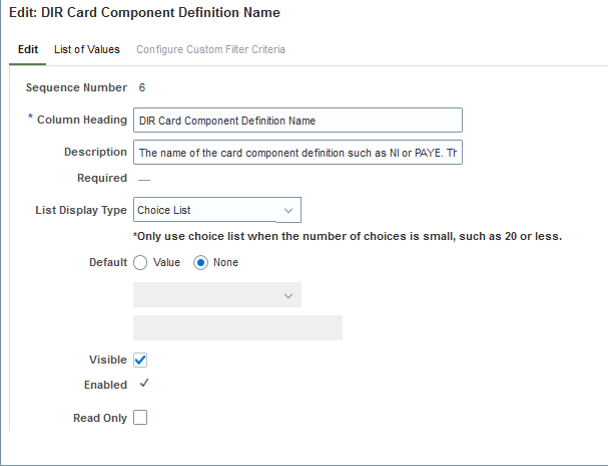Click the Required dash indicator
This screenshot has height=466, width=608.
[x=143, y=178]
